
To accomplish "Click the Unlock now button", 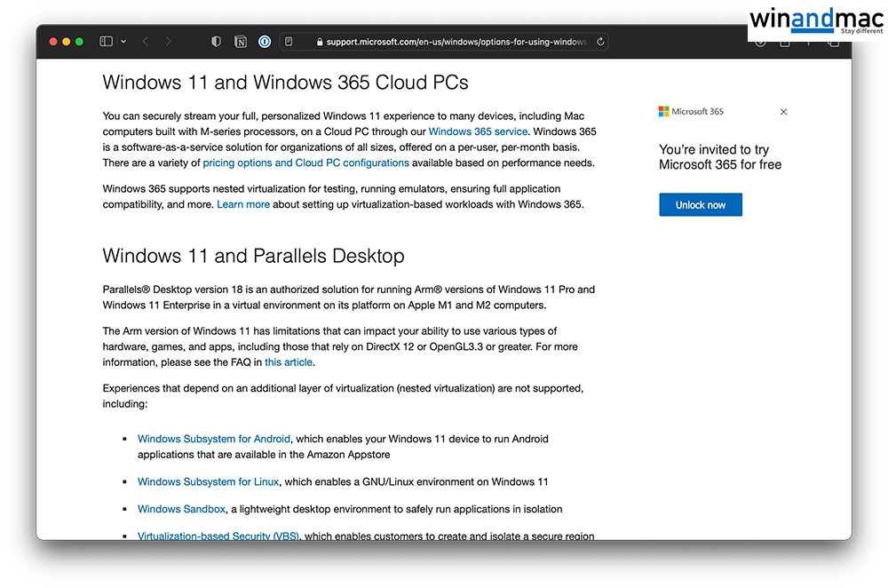I will coord(700,205).
